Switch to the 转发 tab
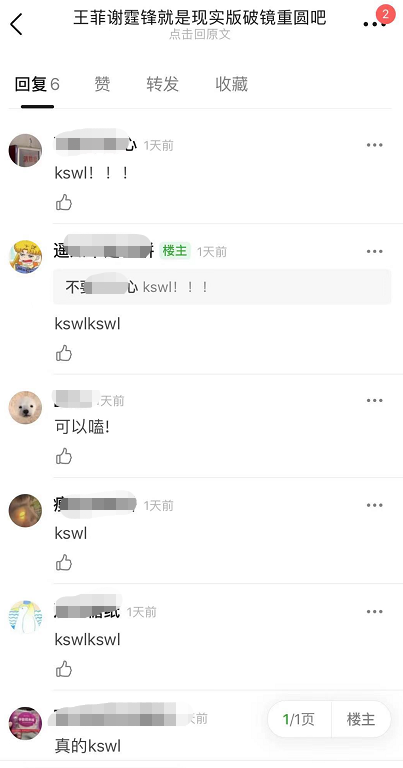The width and height of the screenshot is (403, 768). point(163,84)
